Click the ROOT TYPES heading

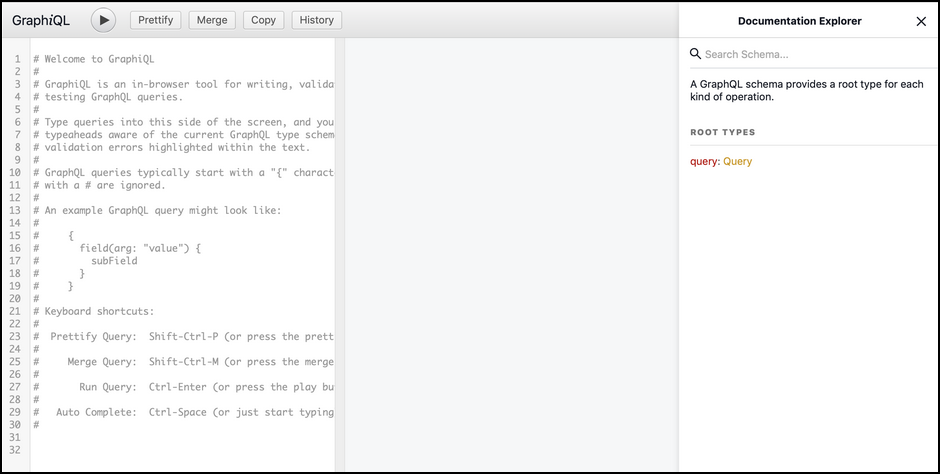722,132
